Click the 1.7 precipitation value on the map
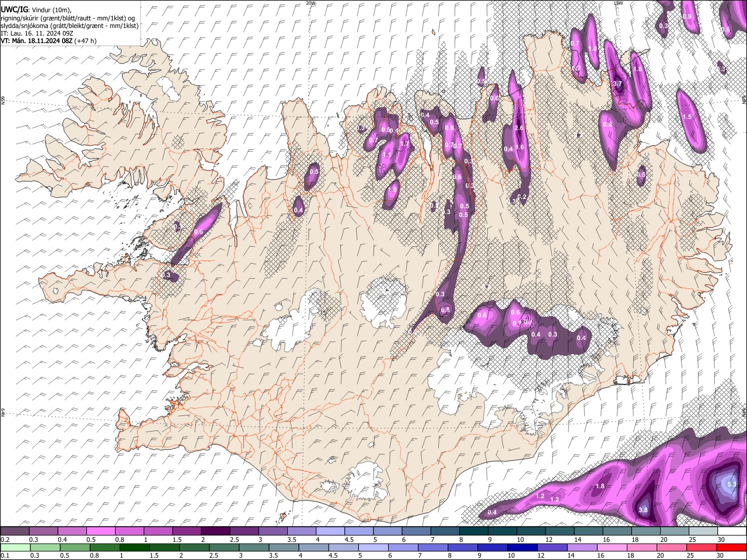Screen dimensions: 747x560 pos(404,143)
